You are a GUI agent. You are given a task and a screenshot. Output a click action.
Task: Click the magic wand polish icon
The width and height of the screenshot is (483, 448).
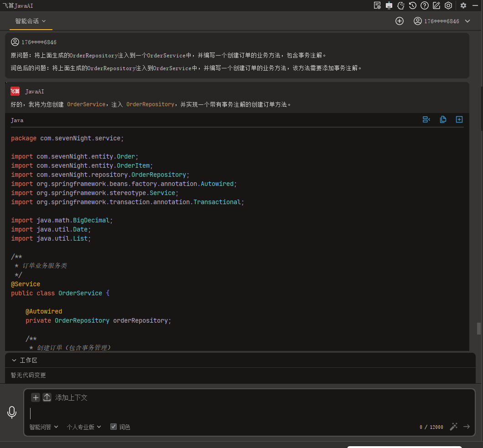454,427
